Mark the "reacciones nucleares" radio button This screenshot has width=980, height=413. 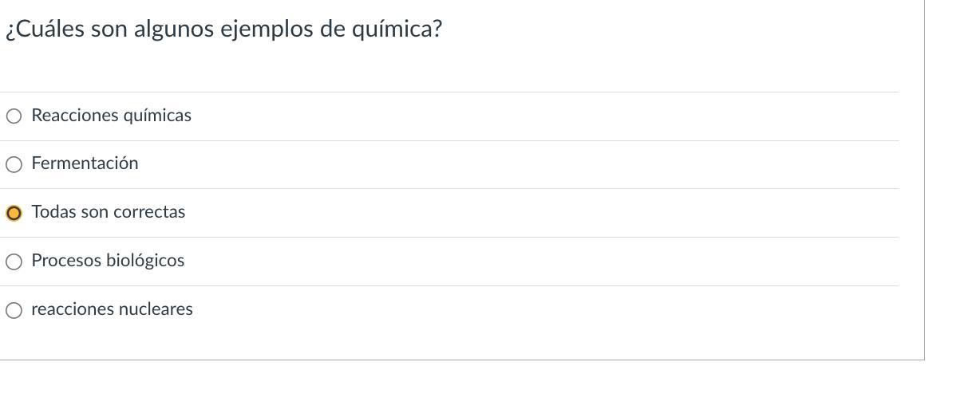(14, 310)
